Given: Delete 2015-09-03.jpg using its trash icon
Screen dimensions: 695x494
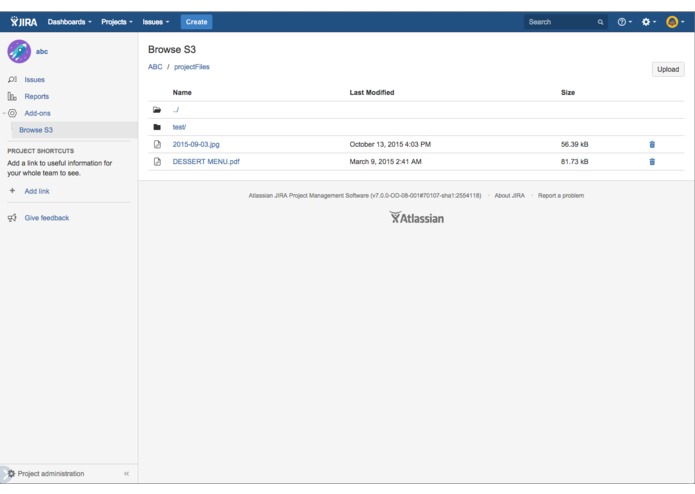Looking at the screenshot, I should coord(652,144).
